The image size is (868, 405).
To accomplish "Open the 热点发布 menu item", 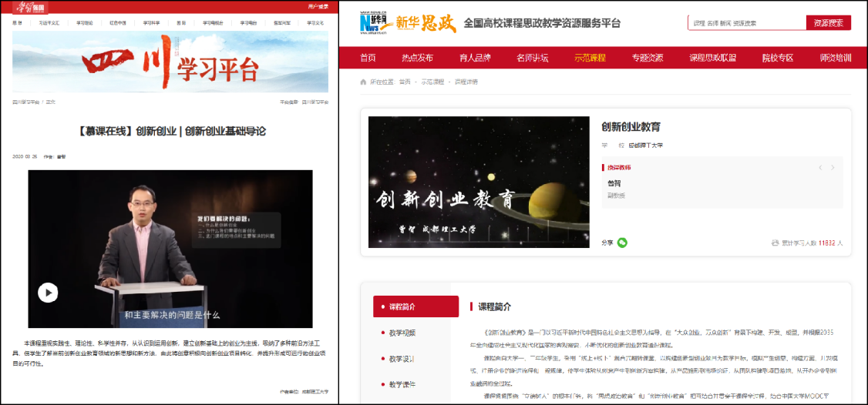I will tap(417, 58).
